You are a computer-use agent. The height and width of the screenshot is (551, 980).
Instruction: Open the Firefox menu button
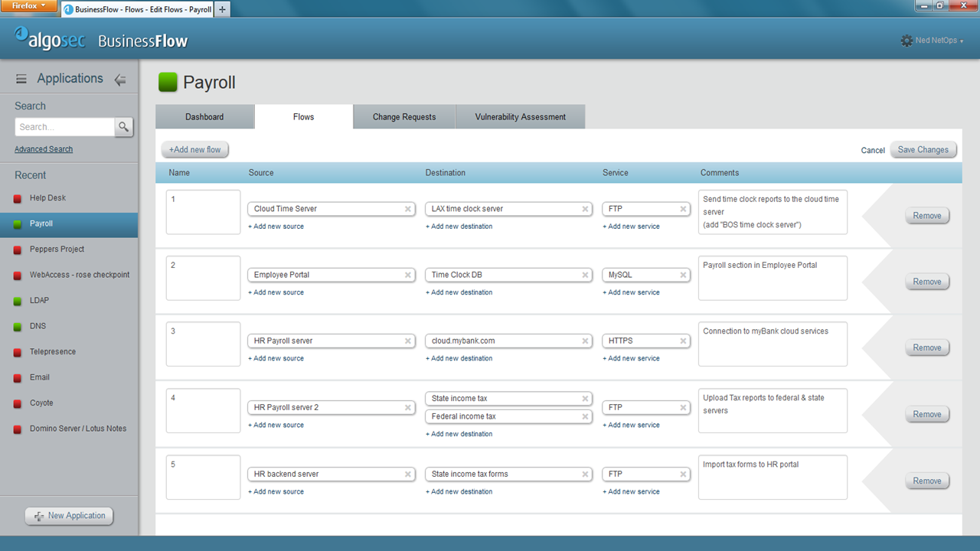(28, 5)
